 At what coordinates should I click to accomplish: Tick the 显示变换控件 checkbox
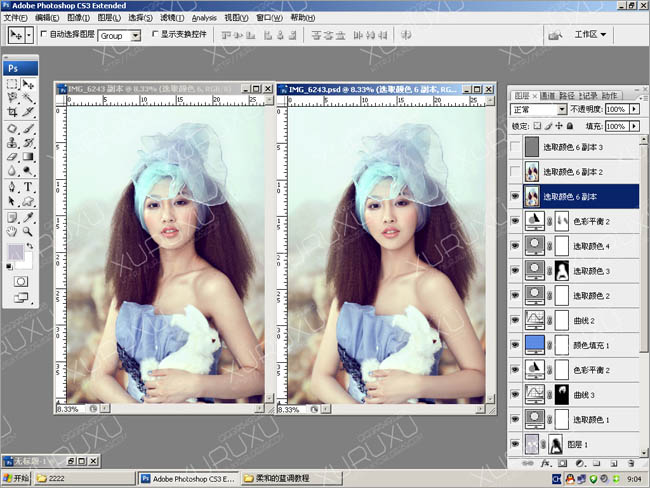[153, 34]
